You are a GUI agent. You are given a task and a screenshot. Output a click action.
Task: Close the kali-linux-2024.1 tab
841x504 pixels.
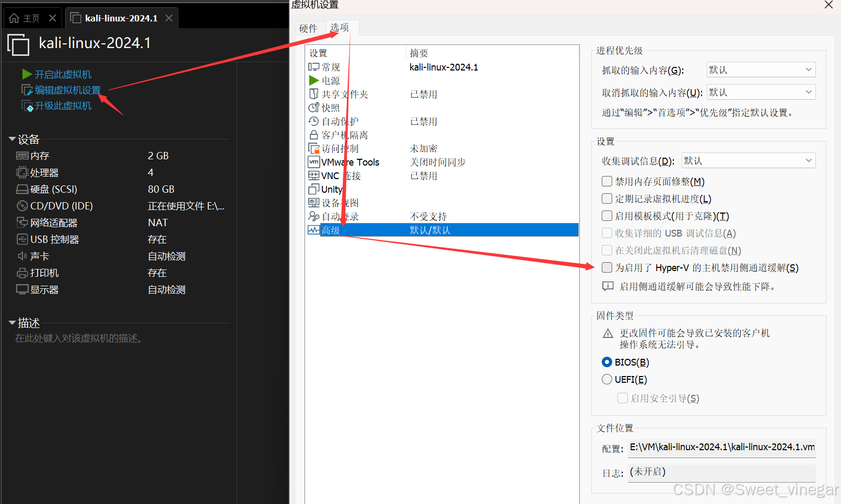(169, 18)
